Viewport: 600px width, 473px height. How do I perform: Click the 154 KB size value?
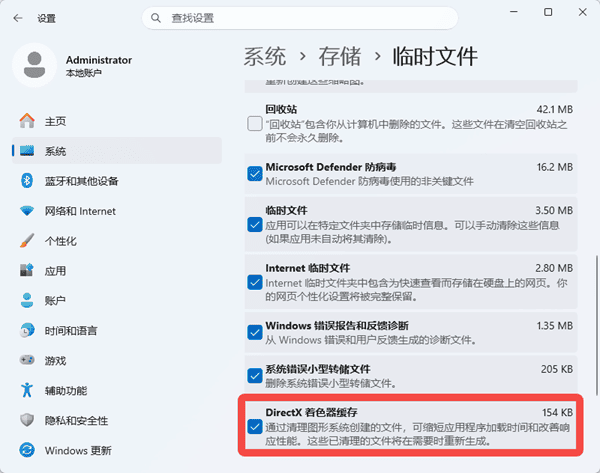[557, 413]
